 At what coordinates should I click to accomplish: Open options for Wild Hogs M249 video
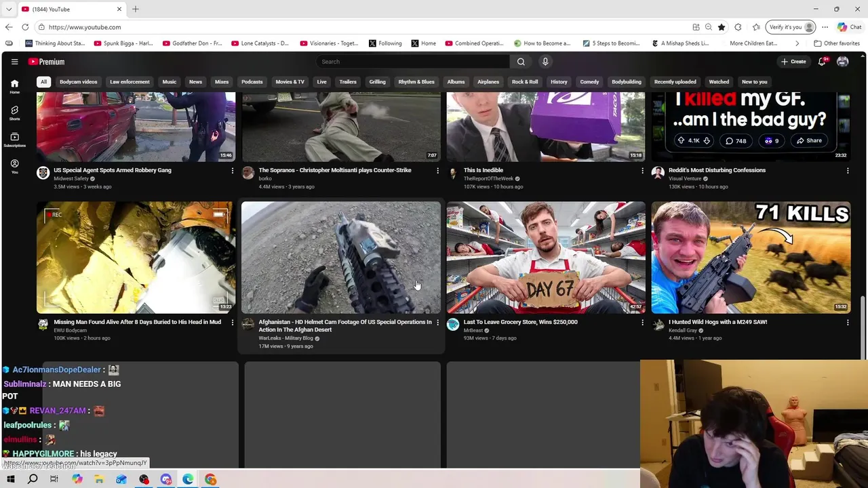(847, 323)
